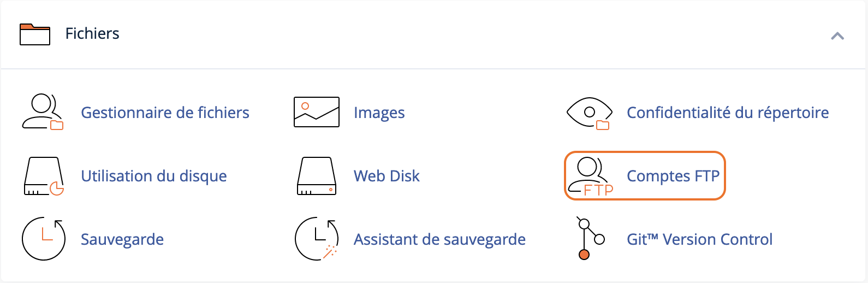The height and width of the screenshot is (283, 868).
Task: Click the Fichiers folder icon in header
Action: (x=35, y=34)
